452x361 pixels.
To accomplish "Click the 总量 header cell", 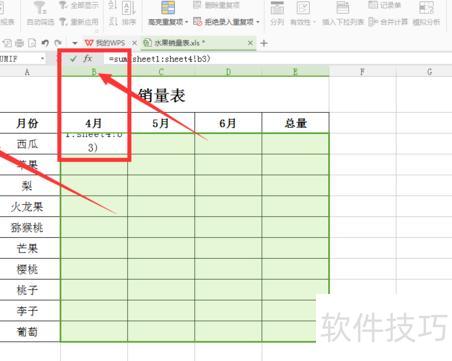I will (x=295, y=123).
